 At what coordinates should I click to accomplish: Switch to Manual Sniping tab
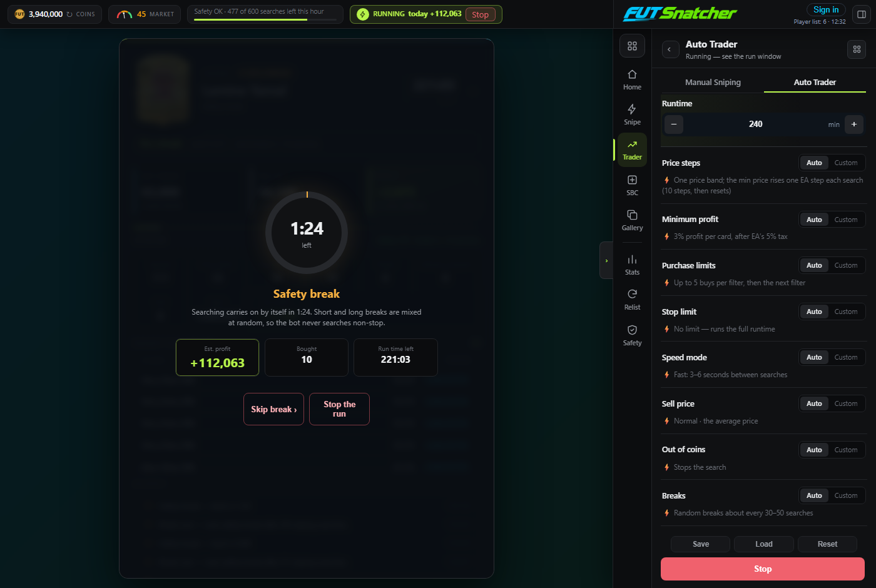pos(713,83)
